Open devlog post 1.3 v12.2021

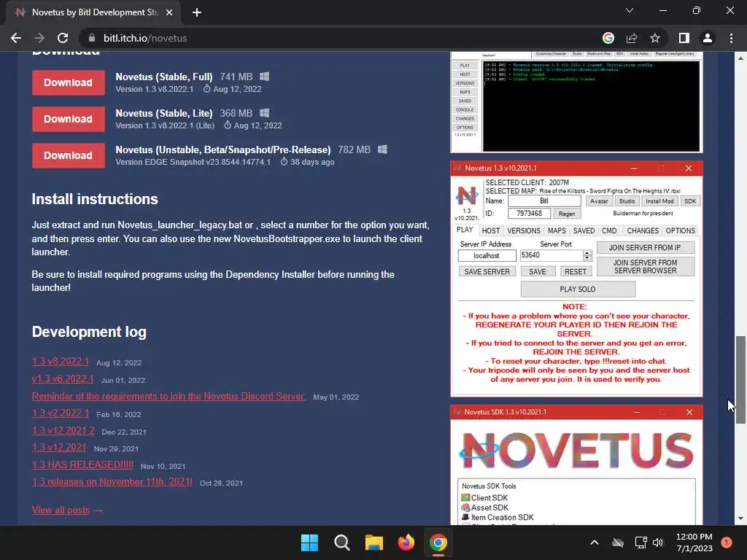59,448
